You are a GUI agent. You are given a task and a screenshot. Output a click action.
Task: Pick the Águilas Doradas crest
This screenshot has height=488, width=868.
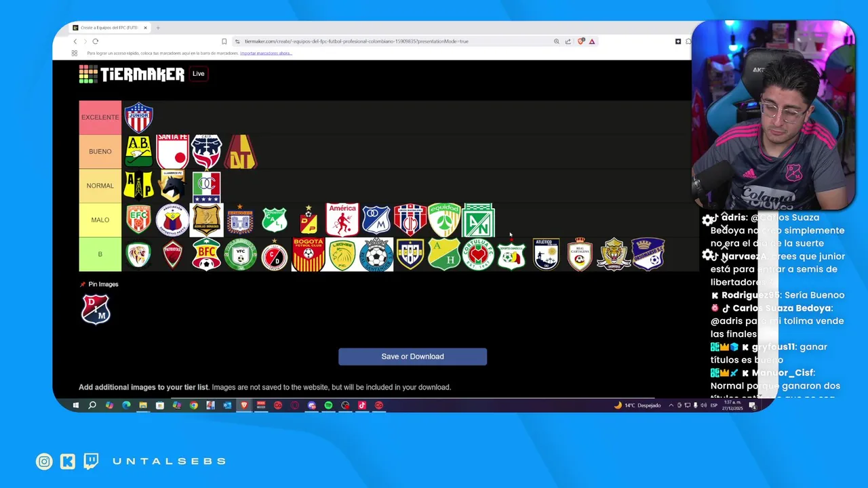[206, 220]
